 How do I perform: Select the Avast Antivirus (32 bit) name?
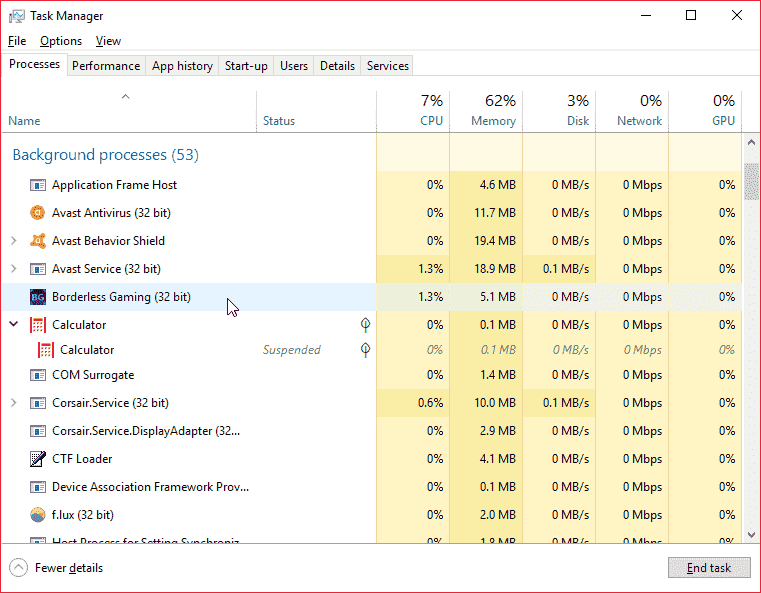pyautogui.click(x=112, y=213)
